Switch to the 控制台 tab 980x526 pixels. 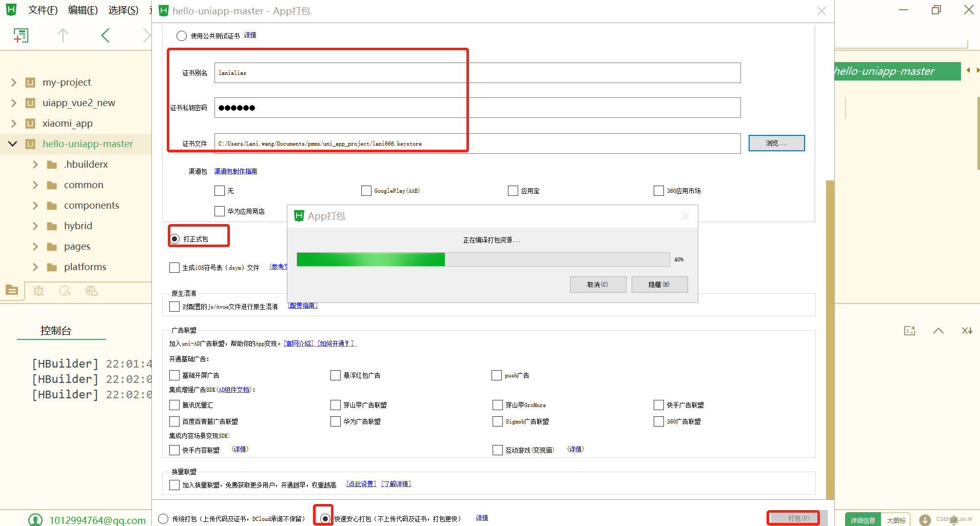(x=56, y=331)
